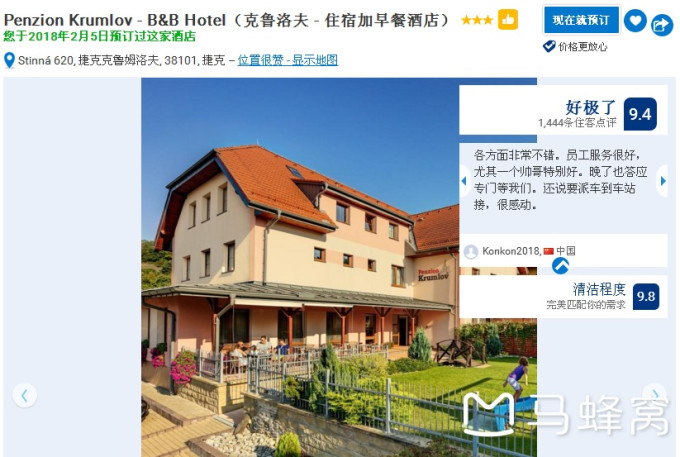
Task: Open the 1,444条住客点评 reviews text
Action: click(577, 123)
